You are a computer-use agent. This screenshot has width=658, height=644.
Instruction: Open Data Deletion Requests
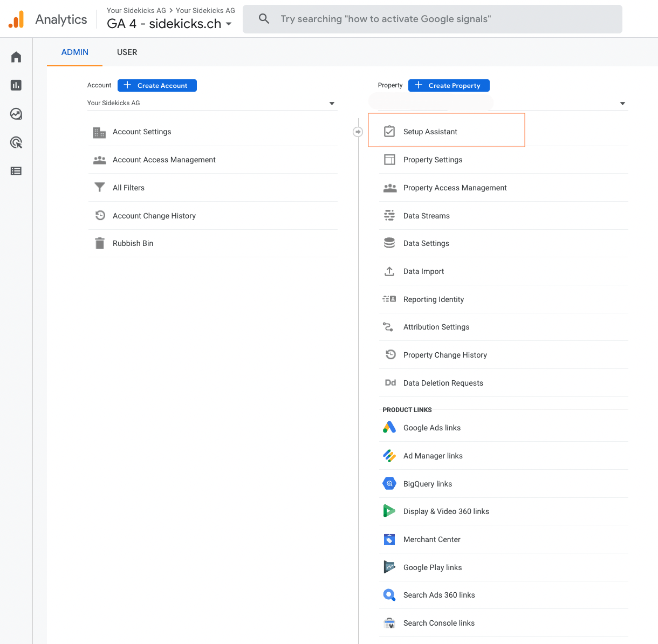[504, 383]
